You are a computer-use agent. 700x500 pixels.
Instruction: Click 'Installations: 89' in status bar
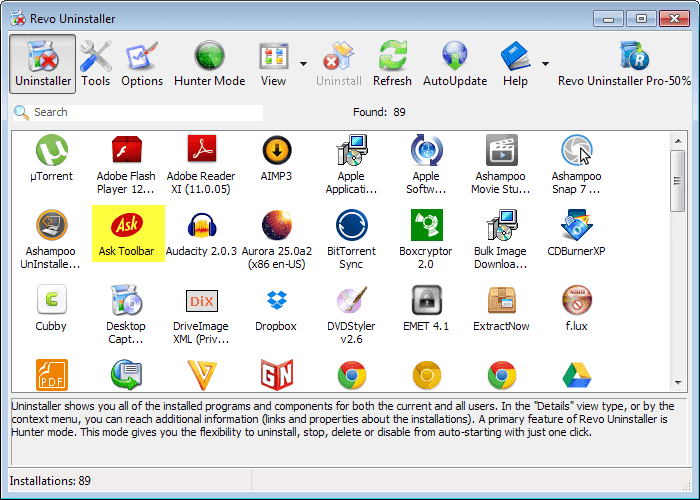click(50, 481)
